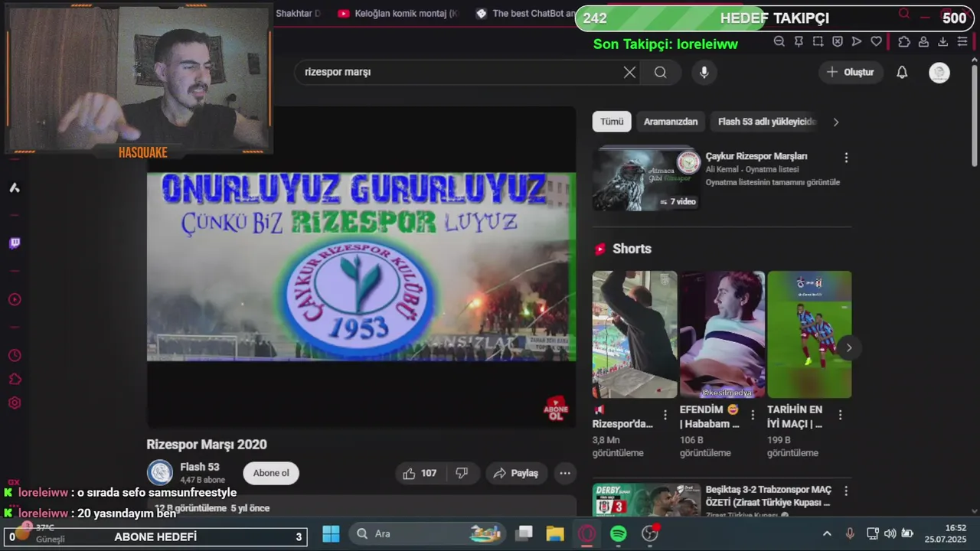Open the browser extensions puzzle icon

coord(904,41)
